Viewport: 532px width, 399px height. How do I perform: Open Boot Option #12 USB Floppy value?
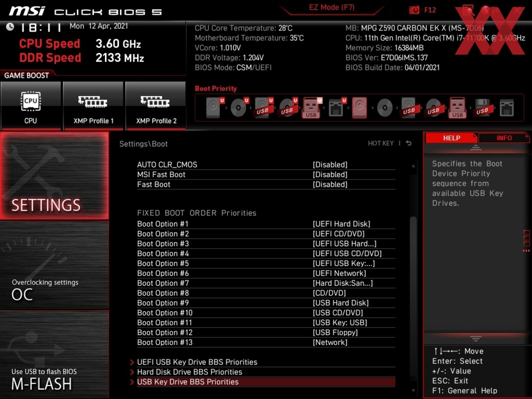[335, 332]
